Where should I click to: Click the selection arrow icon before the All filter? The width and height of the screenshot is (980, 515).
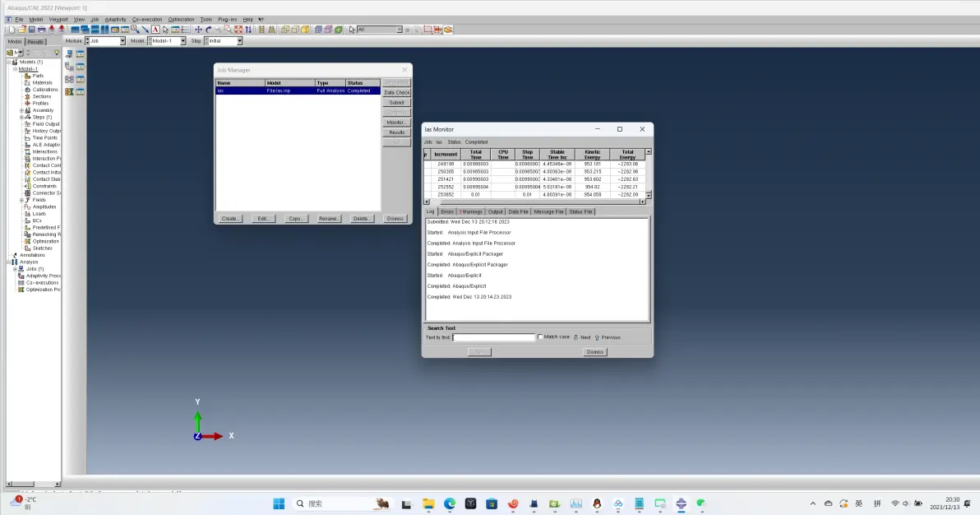pos(352,30)
